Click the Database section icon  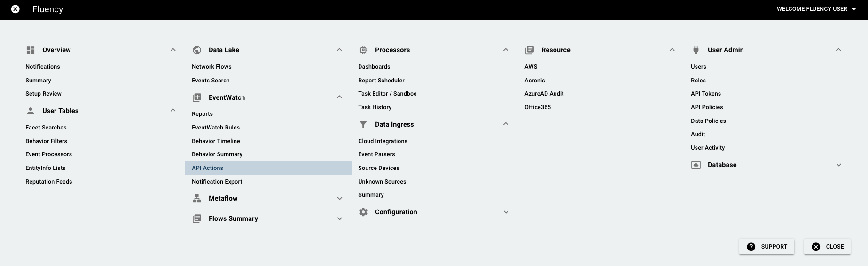tap(696, 165)
